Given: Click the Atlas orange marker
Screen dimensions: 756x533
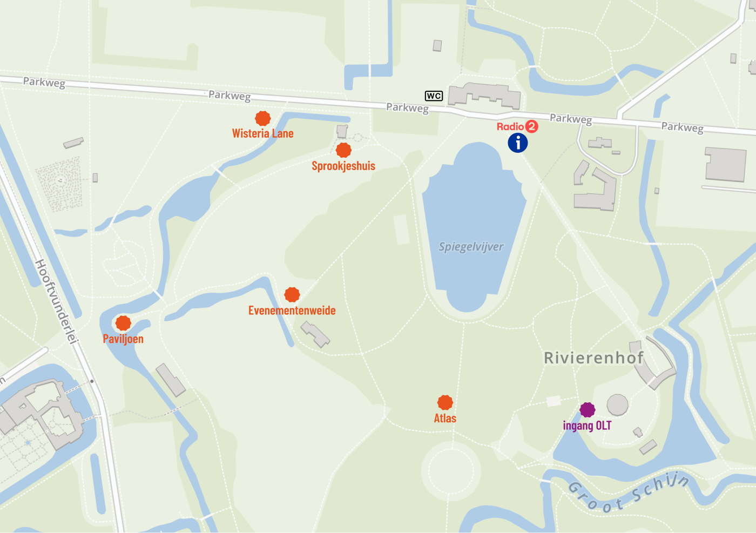Looking at the screenshot, I should pyautogui.click(x=445, y=402).
